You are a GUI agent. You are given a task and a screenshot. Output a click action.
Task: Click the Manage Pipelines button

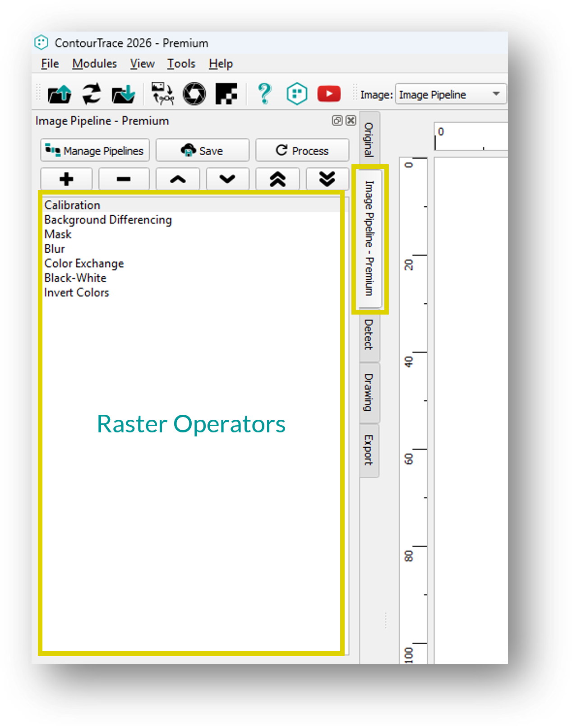point(95,151)
